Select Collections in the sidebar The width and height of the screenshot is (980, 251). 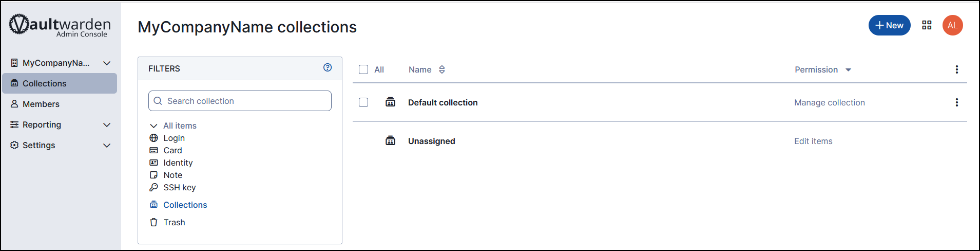pyautogui.click(x=45, y=83)
